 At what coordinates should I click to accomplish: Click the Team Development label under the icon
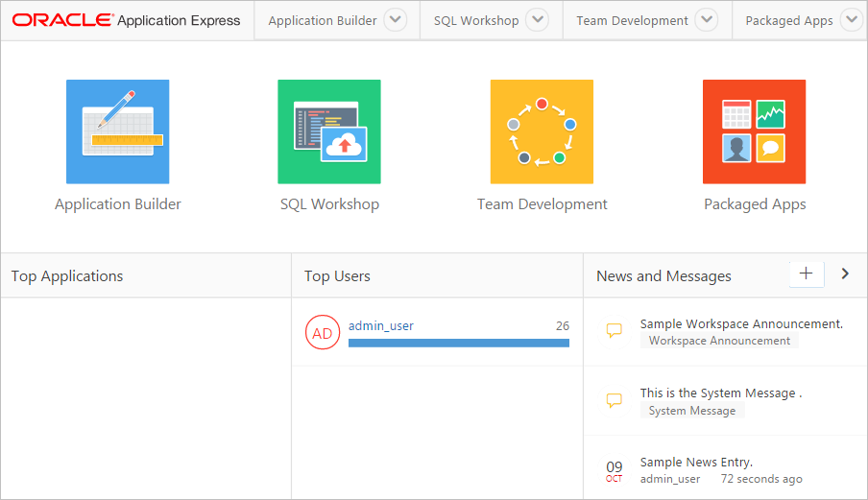pos(542,204)
